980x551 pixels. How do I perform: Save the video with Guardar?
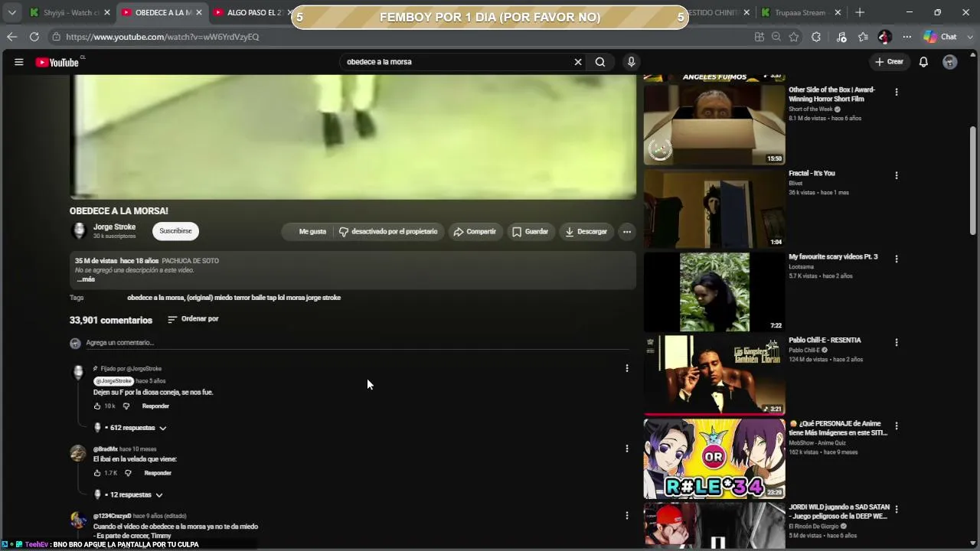tap(531, 231)
